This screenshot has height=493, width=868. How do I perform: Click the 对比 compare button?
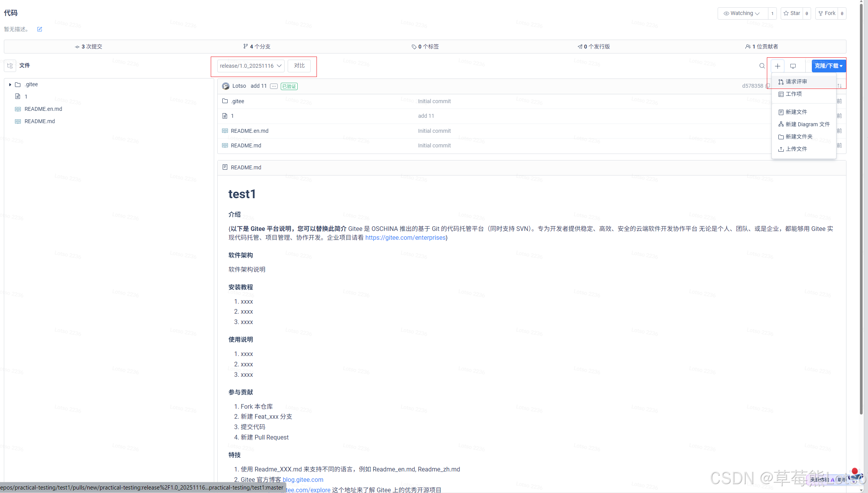coord(299,66)
